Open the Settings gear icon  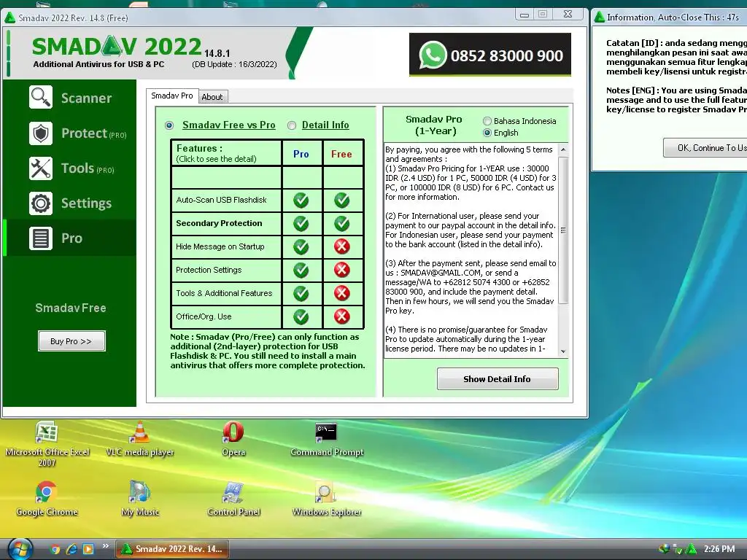pyautogui.click(x=41, y=203)
